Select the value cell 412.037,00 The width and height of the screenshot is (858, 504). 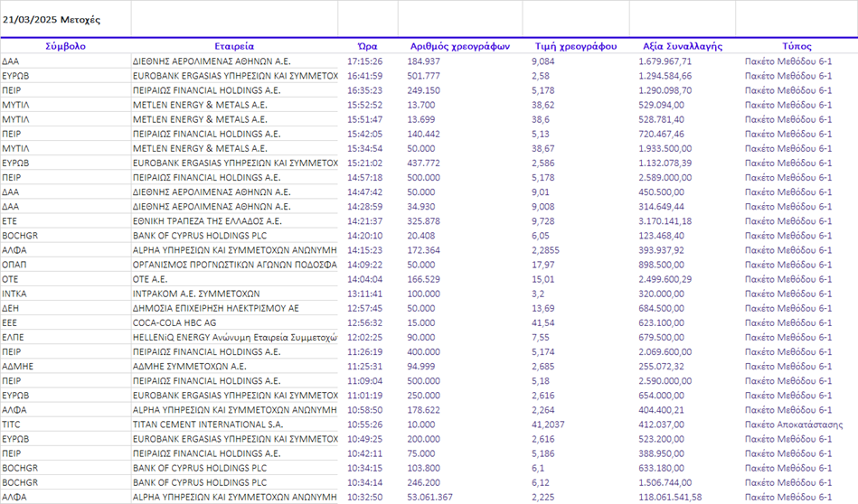[x=661, y=425]
